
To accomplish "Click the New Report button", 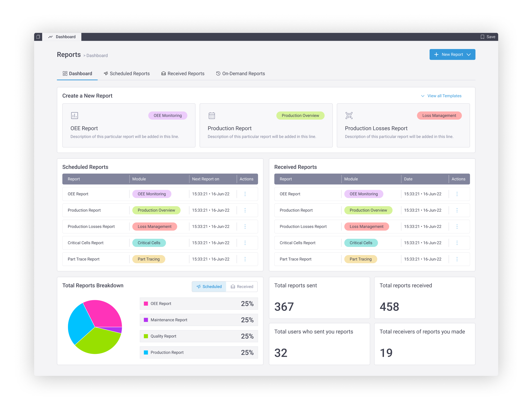I will (x=452, y=54).
